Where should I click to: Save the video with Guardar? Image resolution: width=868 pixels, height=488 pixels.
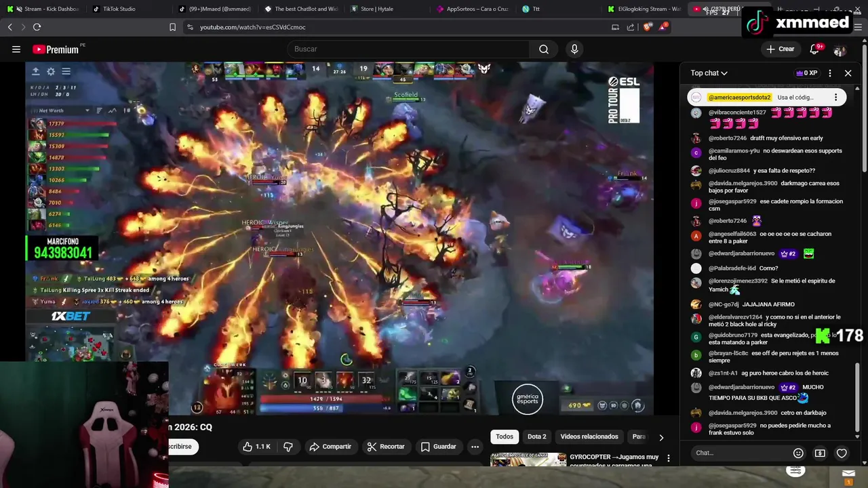pos(438,447)
